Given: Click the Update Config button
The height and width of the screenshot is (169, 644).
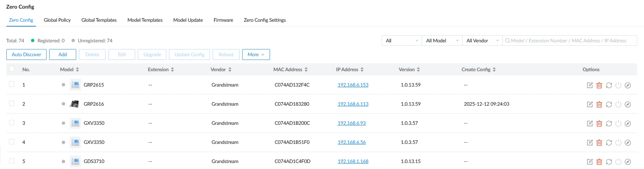Looking at the screenshot, I should [190, 54].
